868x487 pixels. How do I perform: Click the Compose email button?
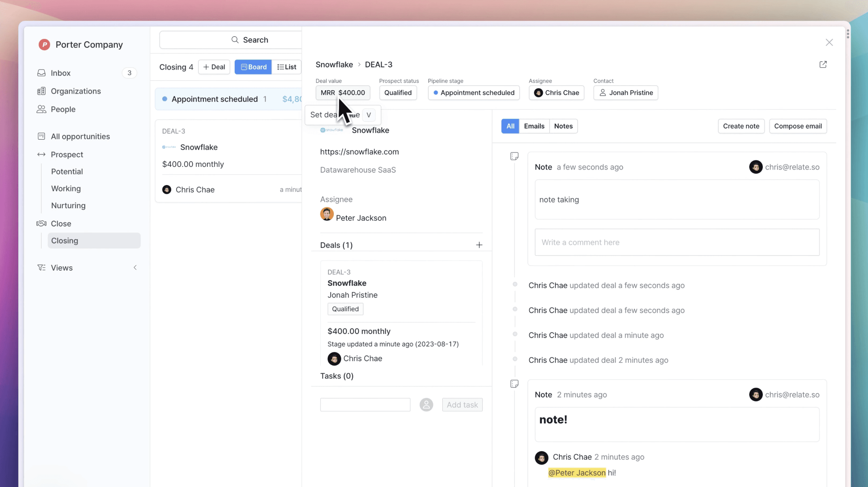798,126
